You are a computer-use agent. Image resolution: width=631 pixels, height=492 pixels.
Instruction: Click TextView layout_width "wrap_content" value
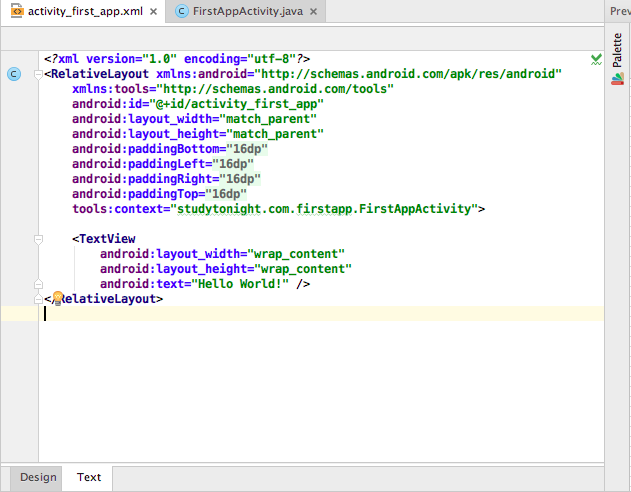(x=296, y=253)
